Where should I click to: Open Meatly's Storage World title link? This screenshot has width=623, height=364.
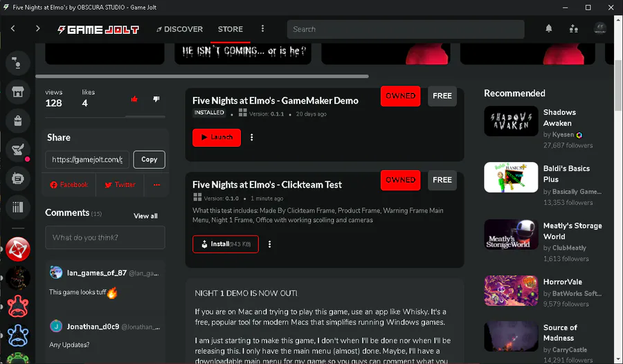tap(572, 231)
